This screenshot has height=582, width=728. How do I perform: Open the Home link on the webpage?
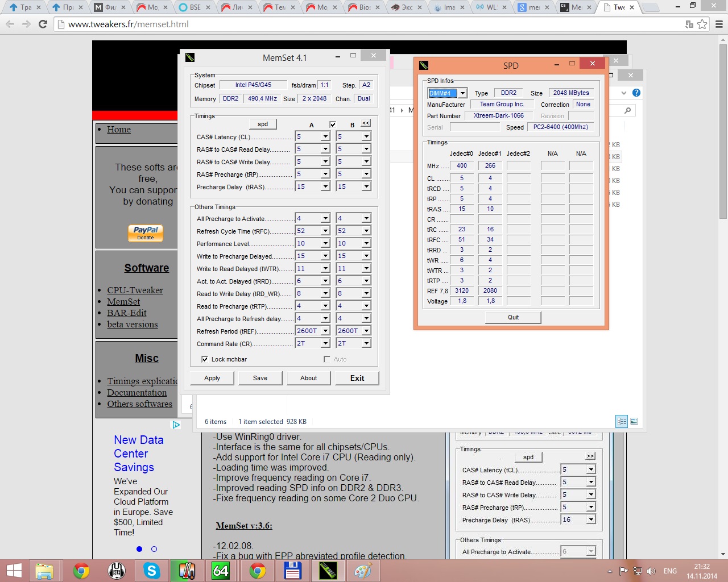[x=119, y=130]
